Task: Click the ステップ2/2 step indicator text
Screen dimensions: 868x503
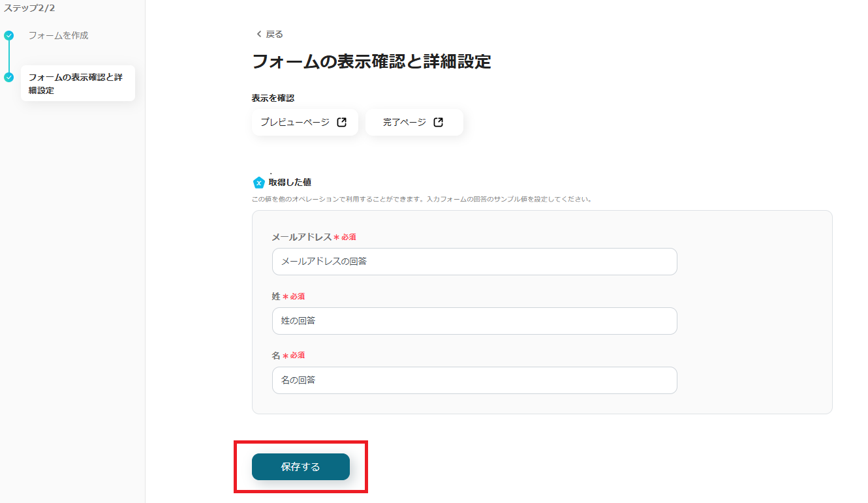Action: click(29, 8)
